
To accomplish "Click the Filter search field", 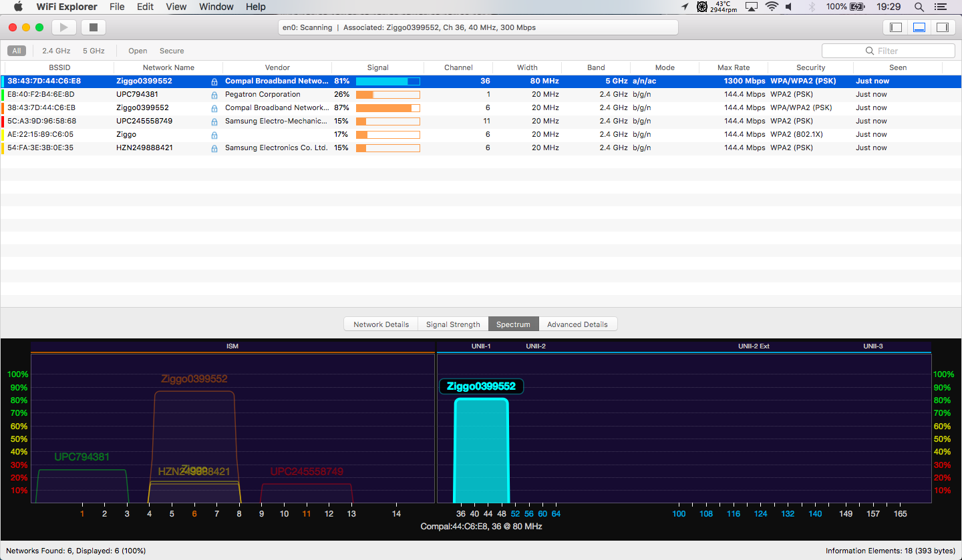I will click(889, 51).
